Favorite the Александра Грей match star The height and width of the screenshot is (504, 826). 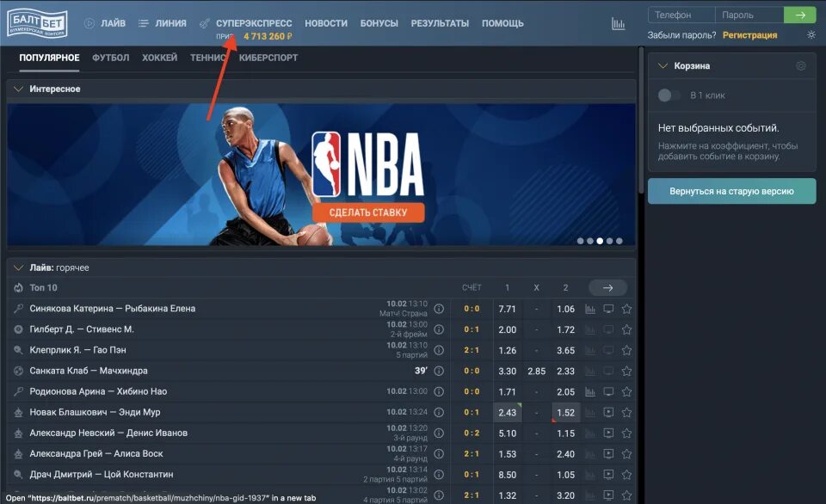point(626,454)
